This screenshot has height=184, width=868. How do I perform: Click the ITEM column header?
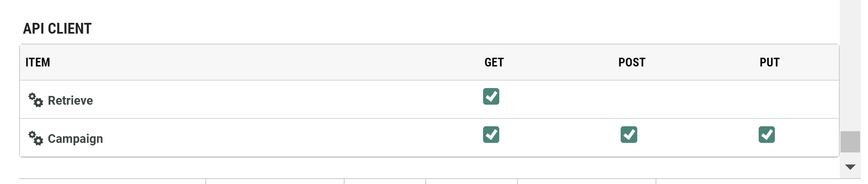click(38, 62)
